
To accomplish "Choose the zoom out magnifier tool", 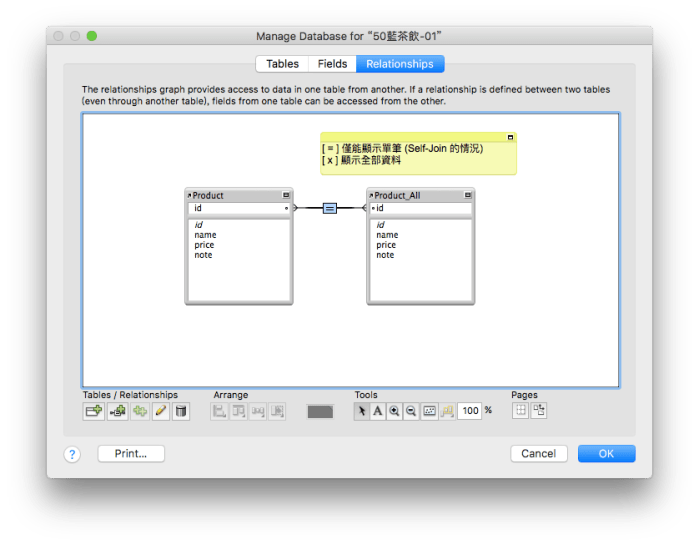I will coord(411,411).
